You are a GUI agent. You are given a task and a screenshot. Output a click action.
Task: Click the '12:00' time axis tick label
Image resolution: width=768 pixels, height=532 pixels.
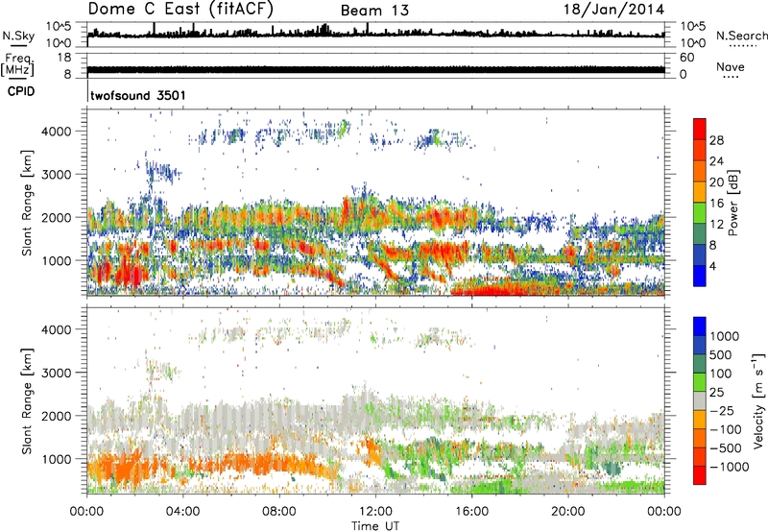point(375,512)
